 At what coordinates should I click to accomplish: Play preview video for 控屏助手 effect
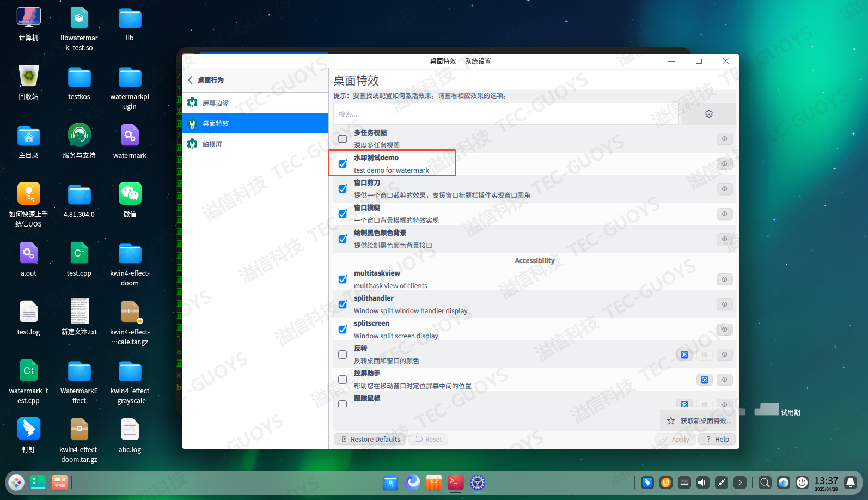(x=705, y=380)
